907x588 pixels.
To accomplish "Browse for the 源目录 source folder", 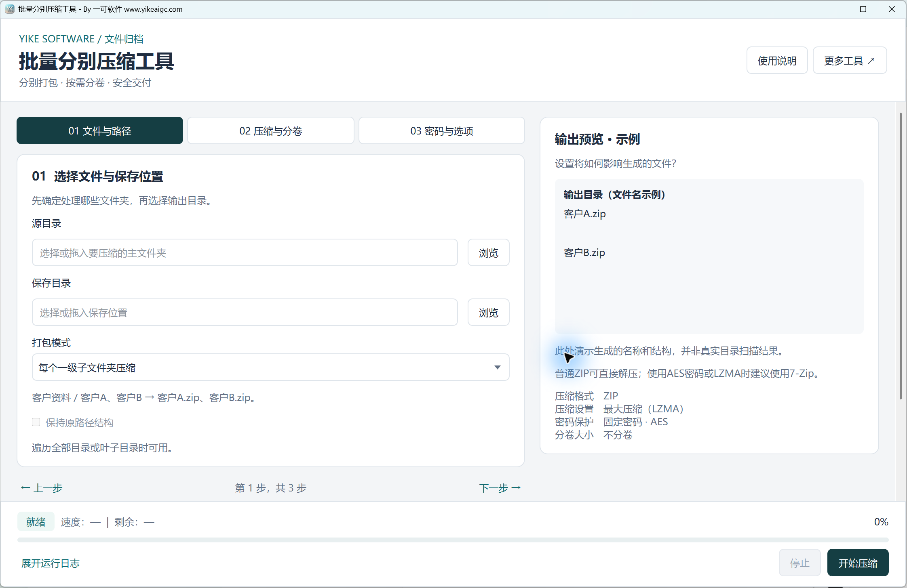I will point(488,253).
